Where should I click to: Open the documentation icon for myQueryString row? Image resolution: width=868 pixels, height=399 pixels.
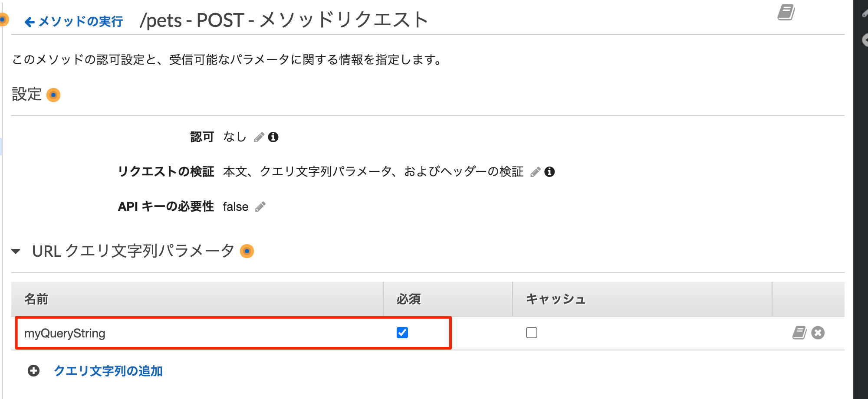tap(799, 333)
